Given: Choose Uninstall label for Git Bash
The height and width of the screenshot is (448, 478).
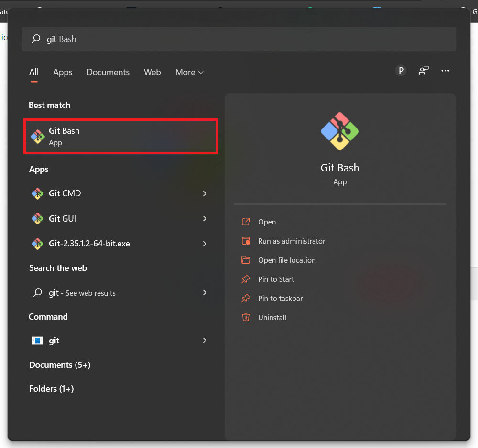Looking at the screenshot, I should pos(272,317).
